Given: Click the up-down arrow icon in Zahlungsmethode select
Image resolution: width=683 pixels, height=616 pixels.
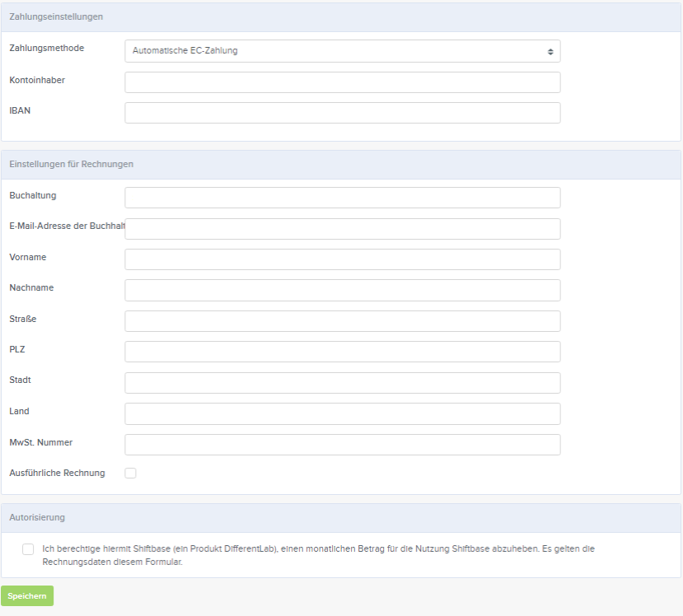Looking at the screenshot, I should coord(550,52).
